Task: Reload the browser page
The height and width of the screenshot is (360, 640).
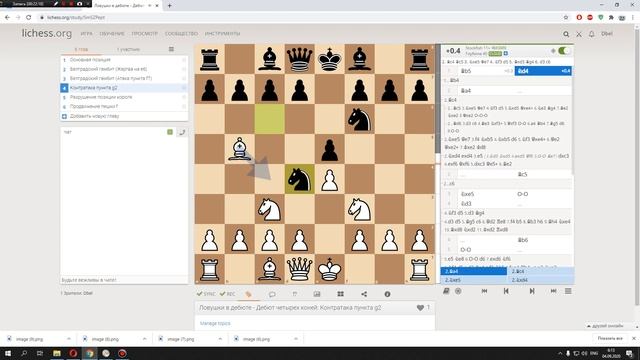Action: coord(29,18)
